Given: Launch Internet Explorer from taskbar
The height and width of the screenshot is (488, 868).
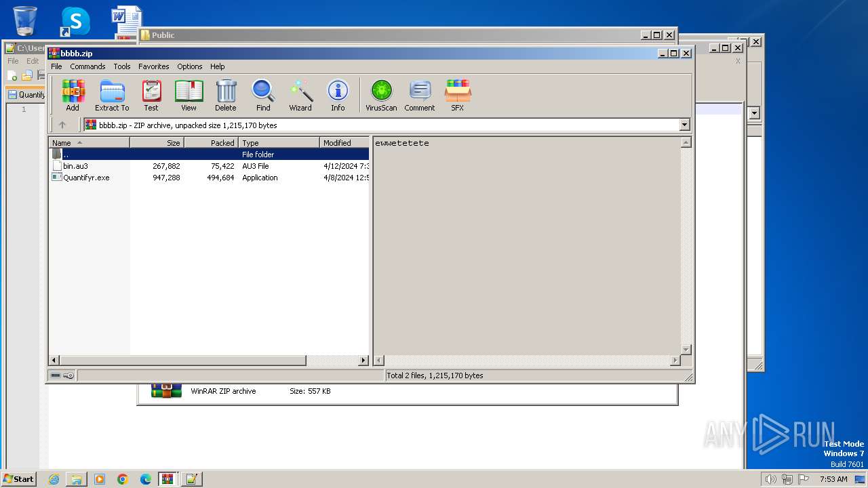Looking at the screenshot, I should point(54,479).
